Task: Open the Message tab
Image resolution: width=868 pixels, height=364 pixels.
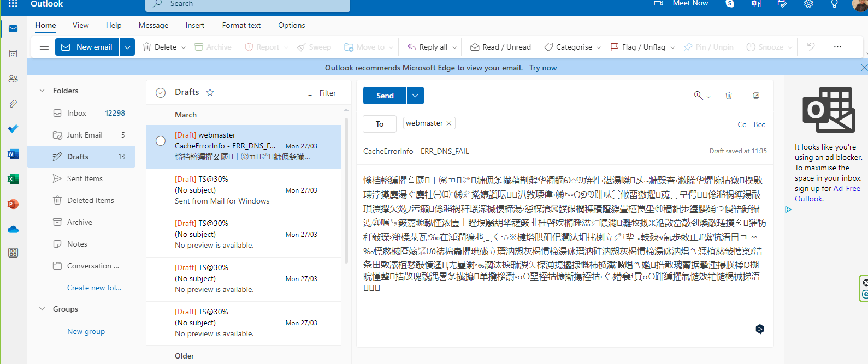Action: pos(153,25)
